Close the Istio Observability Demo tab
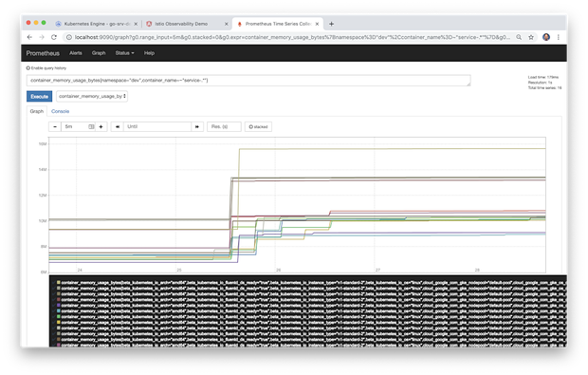Viewport: 588px width, 375px height. (x=226, y=24)
